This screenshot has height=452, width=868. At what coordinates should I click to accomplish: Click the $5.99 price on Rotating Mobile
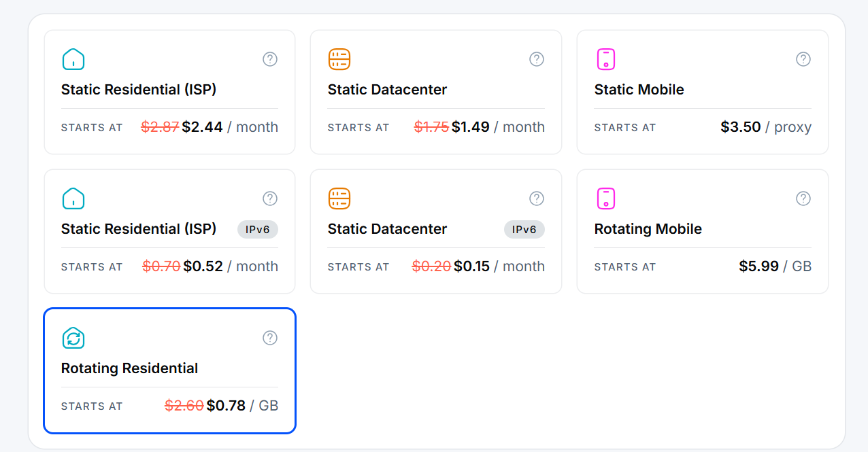click(758, 266)
